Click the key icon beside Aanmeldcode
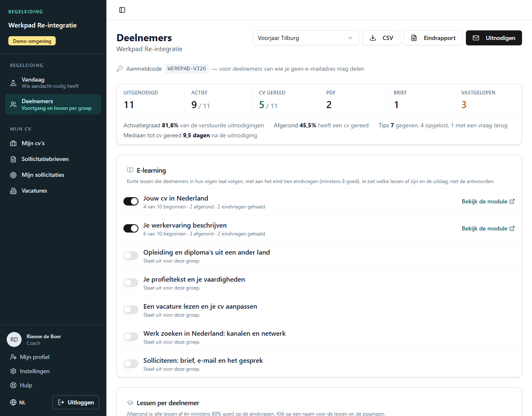The height and width of the screenshot is (416, 532). 120,69
